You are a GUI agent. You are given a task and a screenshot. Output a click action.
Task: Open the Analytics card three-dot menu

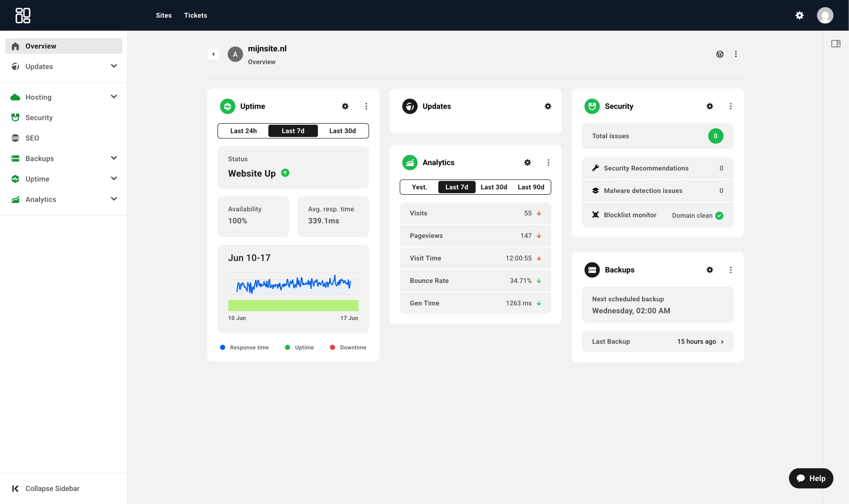pos(548,163)
